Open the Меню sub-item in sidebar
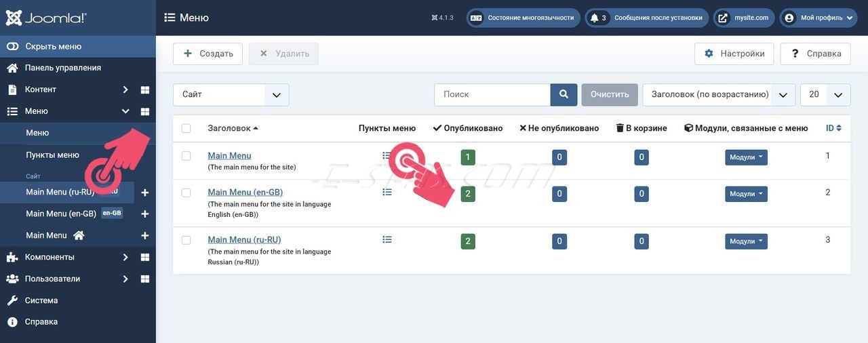 tap(37, 133)
